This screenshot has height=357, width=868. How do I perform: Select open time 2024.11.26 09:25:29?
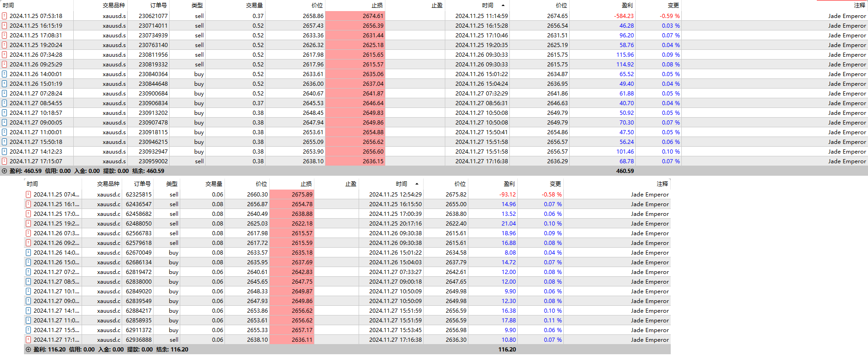tap(36, 64)
